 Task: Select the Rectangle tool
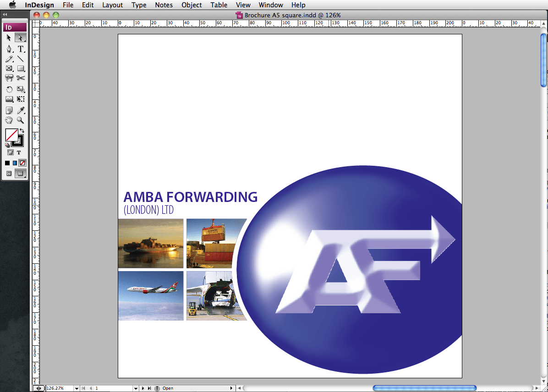click(21, 69)
